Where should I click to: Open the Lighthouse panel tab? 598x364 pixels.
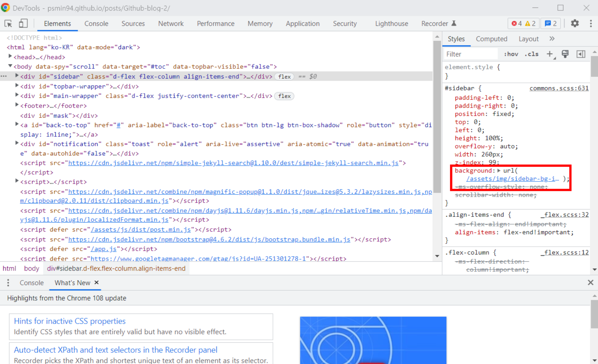(391, 23)
